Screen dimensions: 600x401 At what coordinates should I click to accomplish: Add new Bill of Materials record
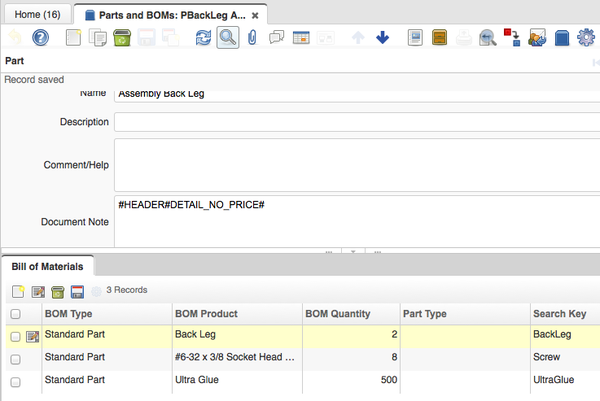point(18,291)
